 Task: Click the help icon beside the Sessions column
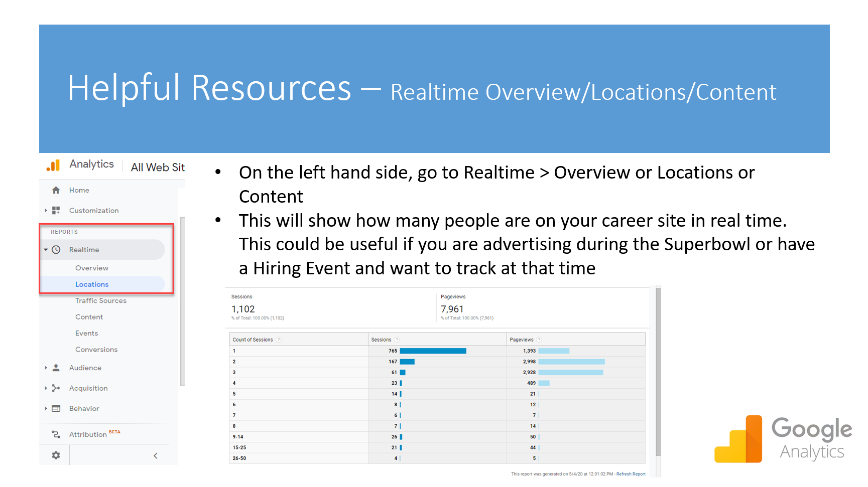[397, 340]
